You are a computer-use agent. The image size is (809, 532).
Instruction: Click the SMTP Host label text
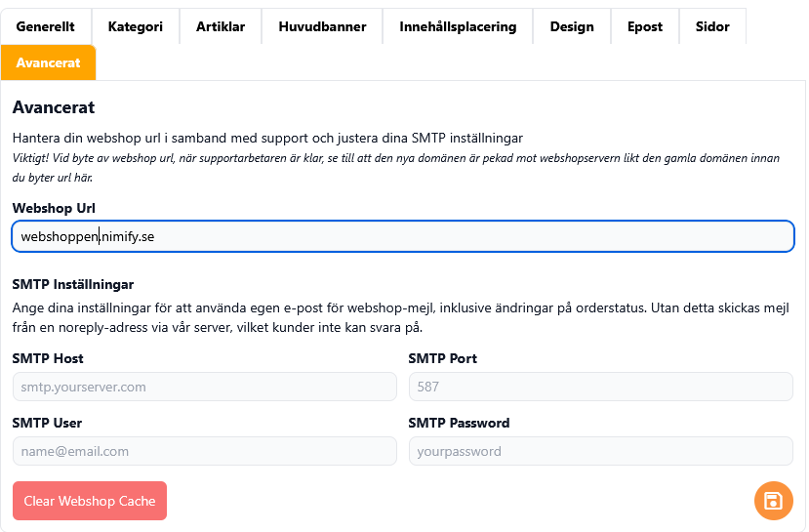pos(48,358)
